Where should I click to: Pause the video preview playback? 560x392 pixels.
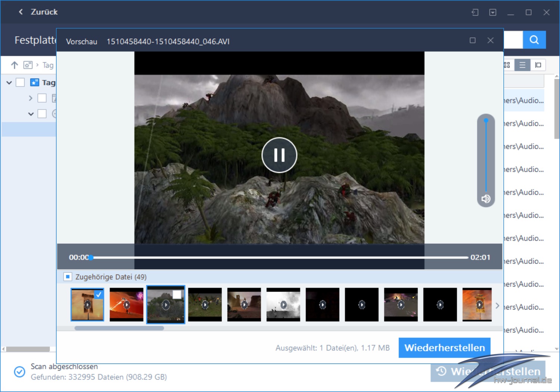[x=279, y=155]
